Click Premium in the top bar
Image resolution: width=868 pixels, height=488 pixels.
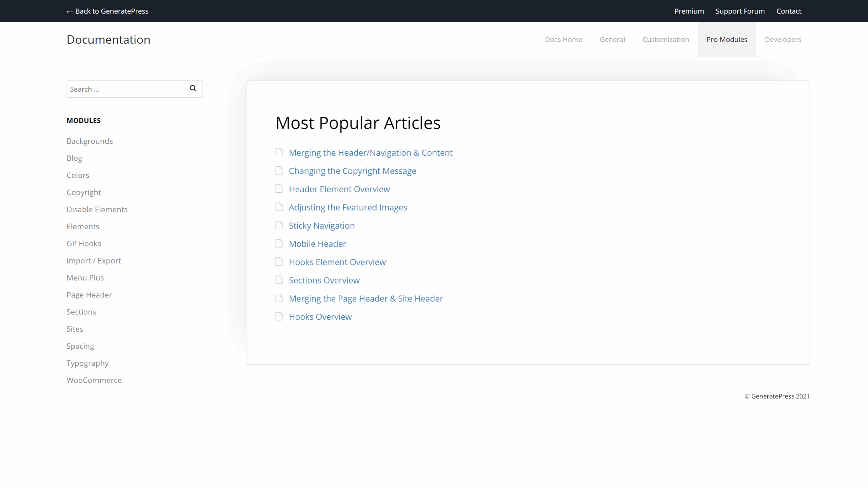point(689,11)
